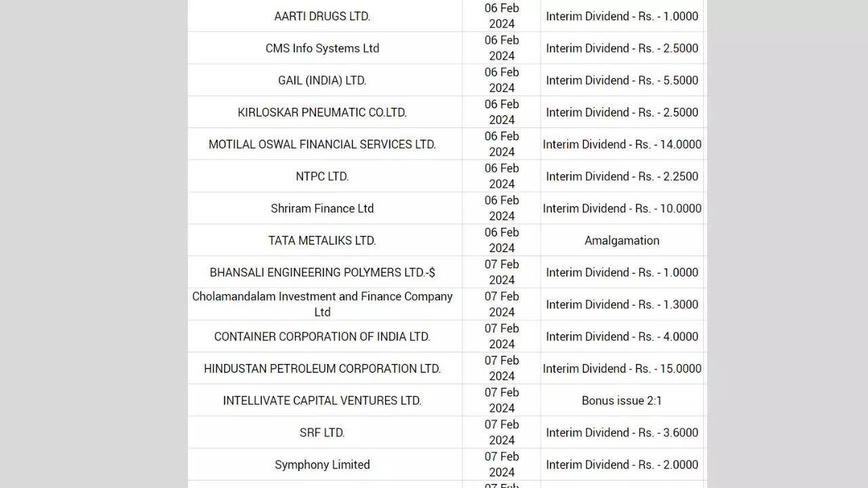Click HINDUSTAN PETROLEUM CORPORATION LTD. name
868x488 pixels.
tap(322, 369)
